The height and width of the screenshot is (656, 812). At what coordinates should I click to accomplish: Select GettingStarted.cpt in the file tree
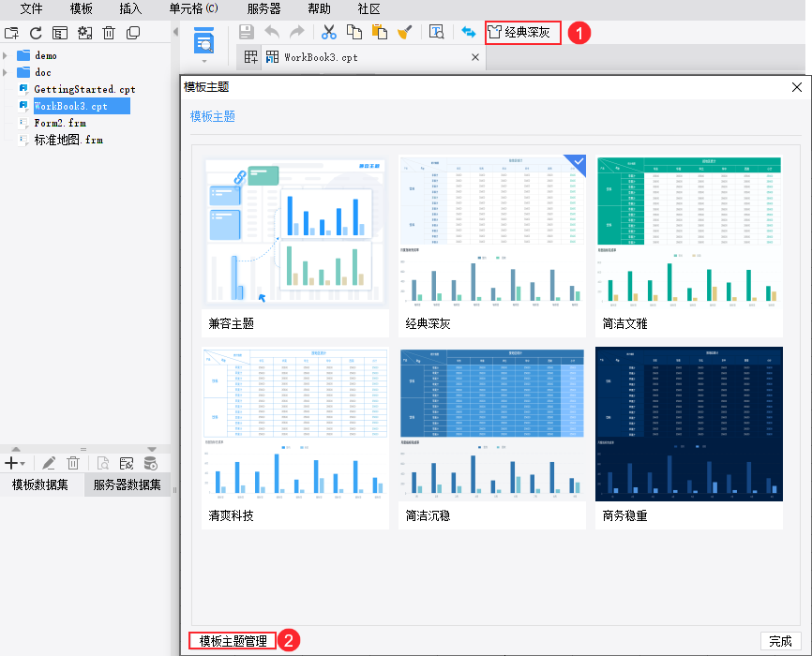pyautogui.click(x=83, y=89)
